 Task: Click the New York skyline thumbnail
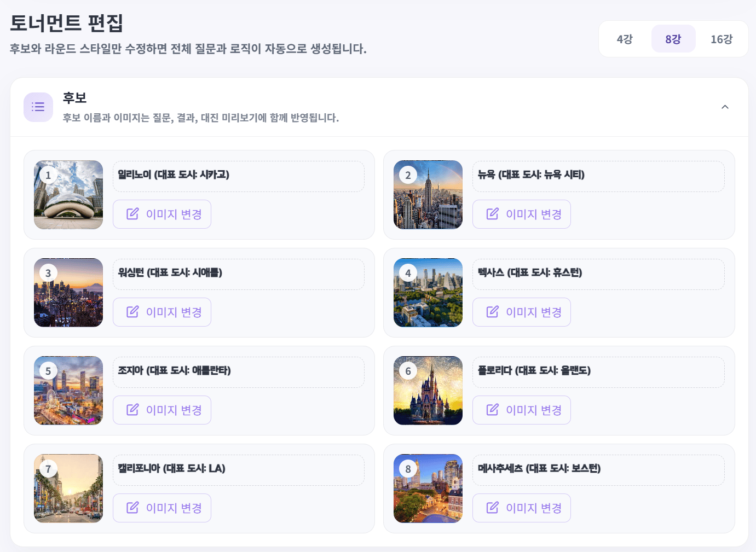pyautogui.click(x=428, y=195)
